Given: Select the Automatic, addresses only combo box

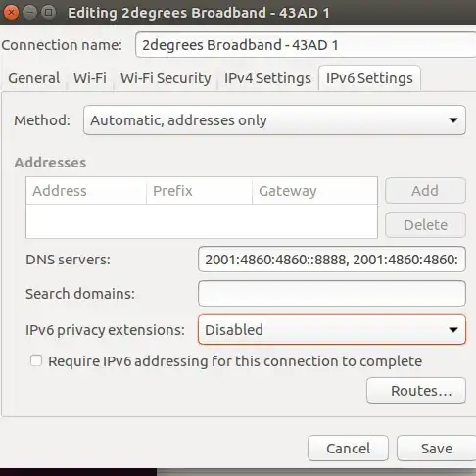Looking at the screenshot, I should click(x=274, y=120).
